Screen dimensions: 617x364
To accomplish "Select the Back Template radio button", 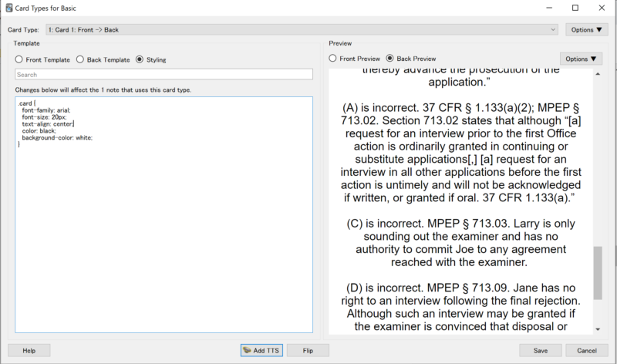I will click(x=79, y=59).
